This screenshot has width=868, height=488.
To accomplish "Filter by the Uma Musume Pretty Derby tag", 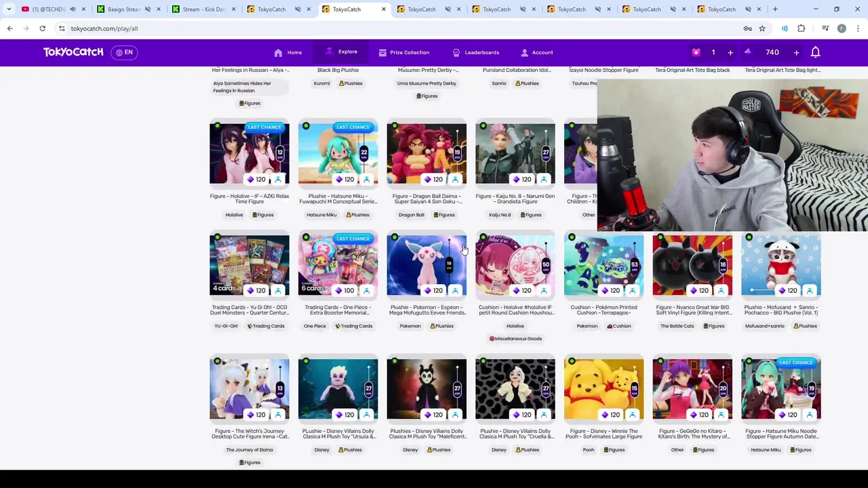I will point(427,83).
